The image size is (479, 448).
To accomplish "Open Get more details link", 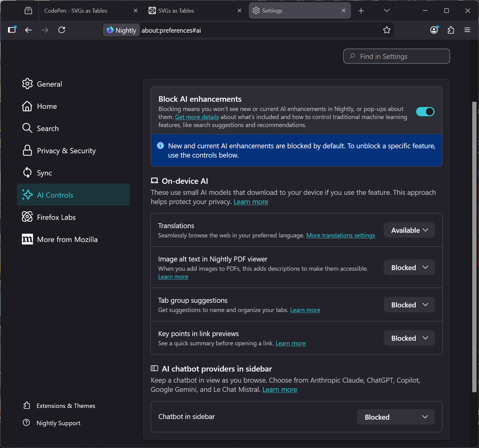I will click(197, 117).
